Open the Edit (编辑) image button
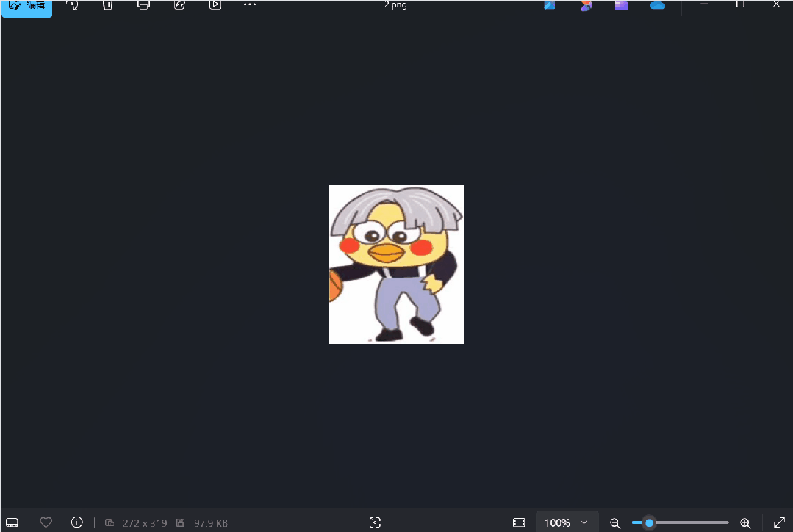Screen dimensions: 793x532 (26, 7)
